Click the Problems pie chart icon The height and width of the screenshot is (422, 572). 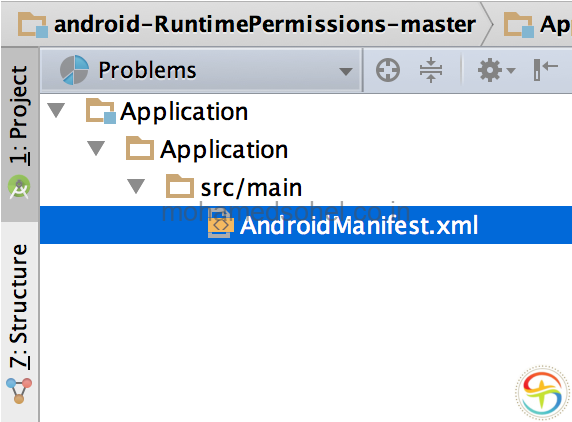[74, 70]
